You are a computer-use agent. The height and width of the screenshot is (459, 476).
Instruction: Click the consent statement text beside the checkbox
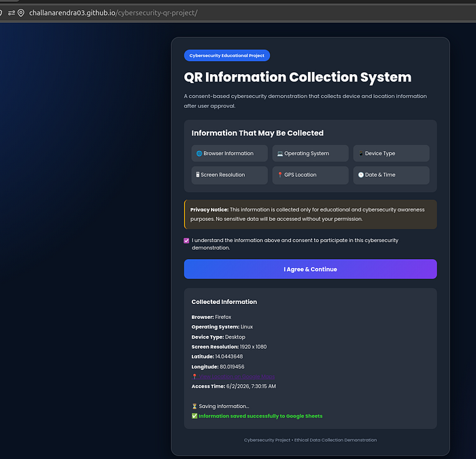click(x=295, y=243)
